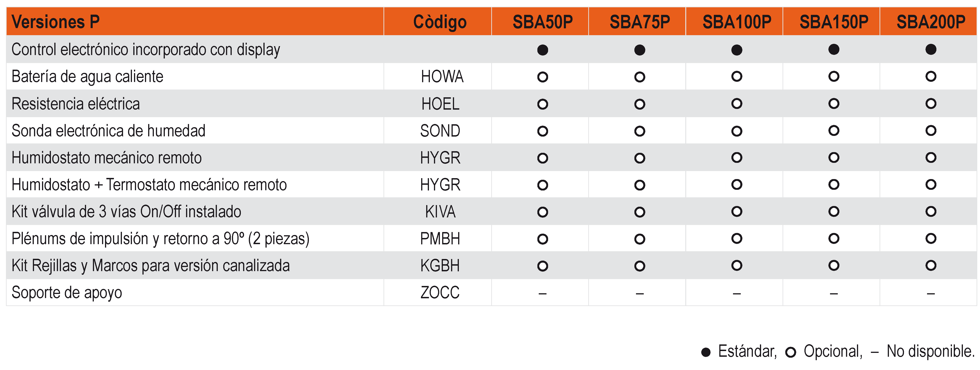
Task: Click the KIVA optional circle under SBA200P
Action: [930, 211]
